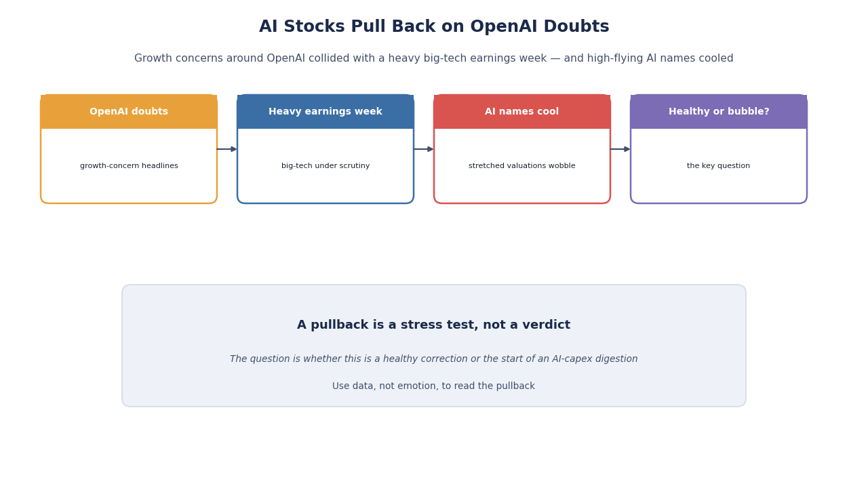
Task: Click arrow between OpenAI doubts and Heavy earnings
Action: [x=227, y=149]
